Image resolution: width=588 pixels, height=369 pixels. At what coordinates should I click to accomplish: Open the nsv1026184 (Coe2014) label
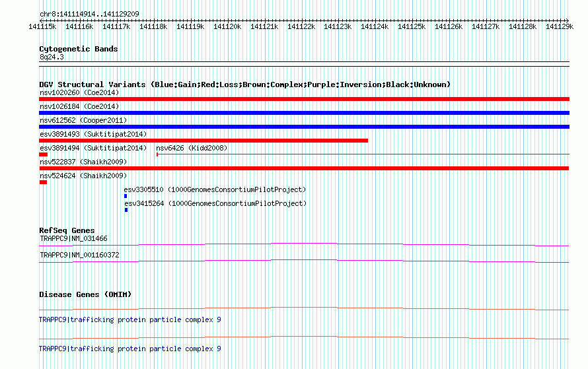point(79,106)
